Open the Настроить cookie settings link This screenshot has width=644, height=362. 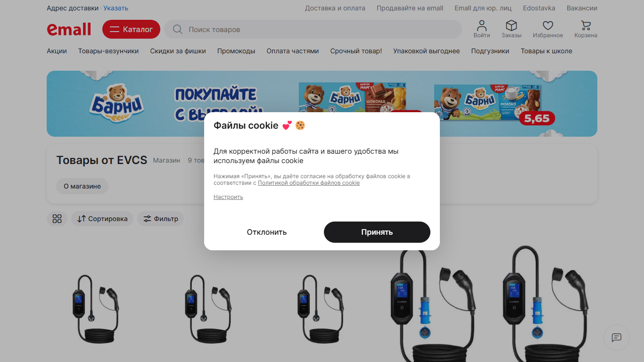coord(228,197)
